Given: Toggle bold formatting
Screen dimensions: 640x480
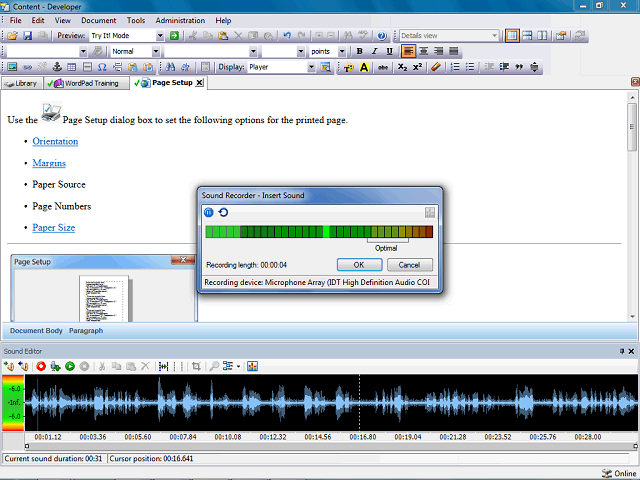Looking at the screenshot, I should point(360,51).
